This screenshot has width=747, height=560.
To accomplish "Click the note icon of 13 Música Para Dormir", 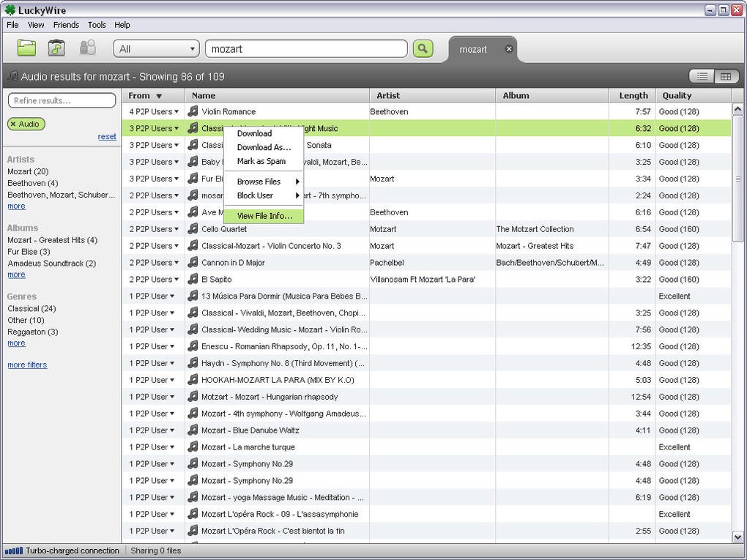I will tap(193, 296).
